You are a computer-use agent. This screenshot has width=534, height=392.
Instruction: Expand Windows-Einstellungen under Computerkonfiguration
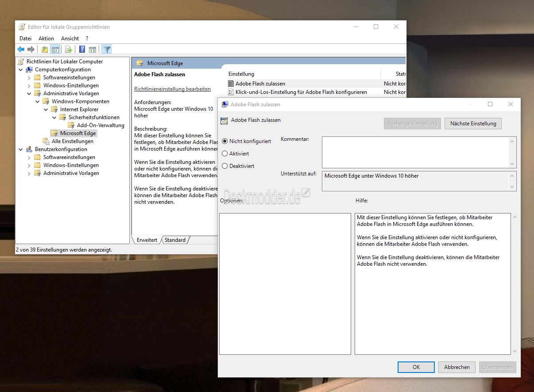pos(29,85)
